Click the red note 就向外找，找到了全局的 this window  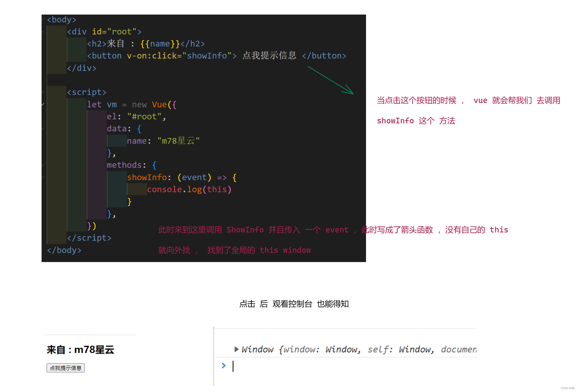tap(234, 250)
